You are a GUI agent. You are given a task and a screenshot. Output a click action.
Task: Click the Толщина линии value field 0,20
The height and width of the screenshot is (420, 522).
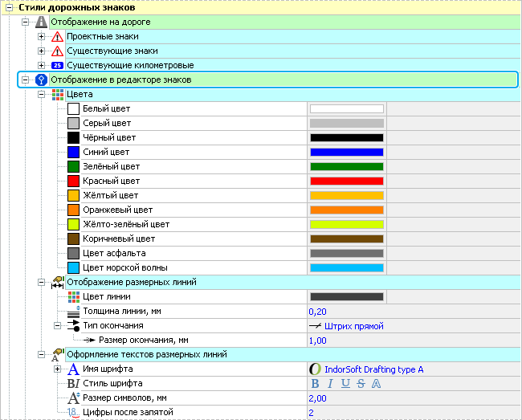[x=318, y=312]
